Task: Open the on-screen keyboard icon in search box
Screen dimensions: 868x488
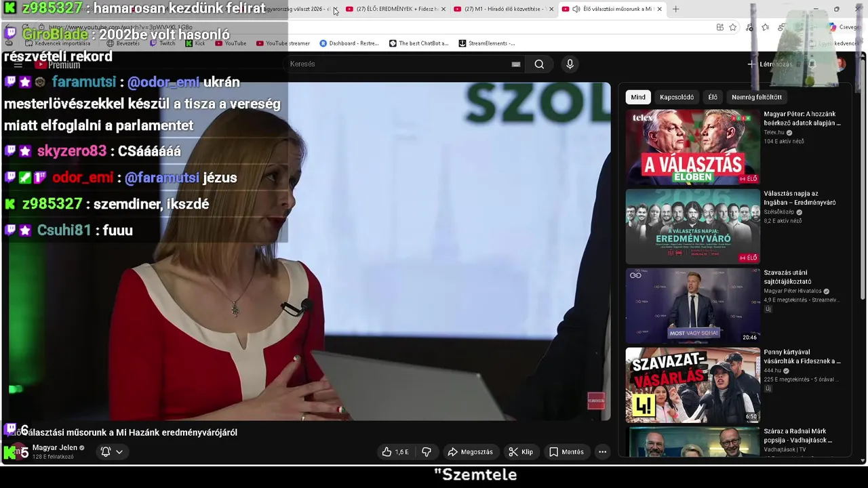Action: pyautogui.click(x=516, y=64)
